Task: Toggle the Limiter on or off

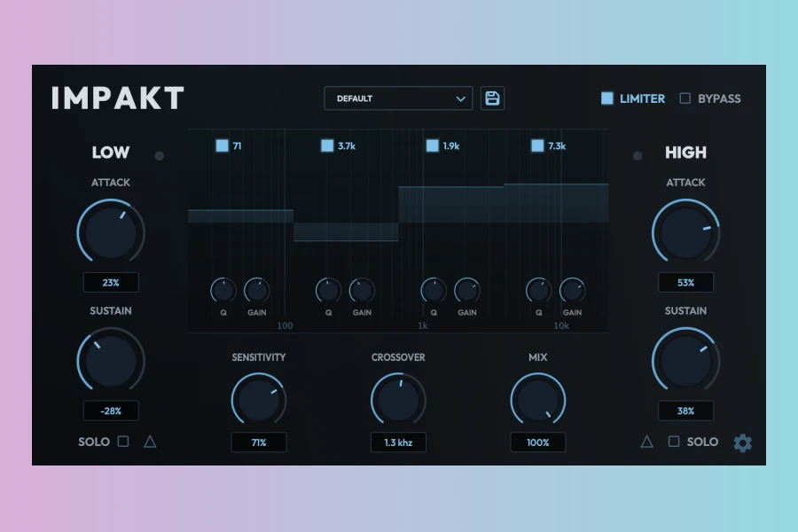Action: 607,98
